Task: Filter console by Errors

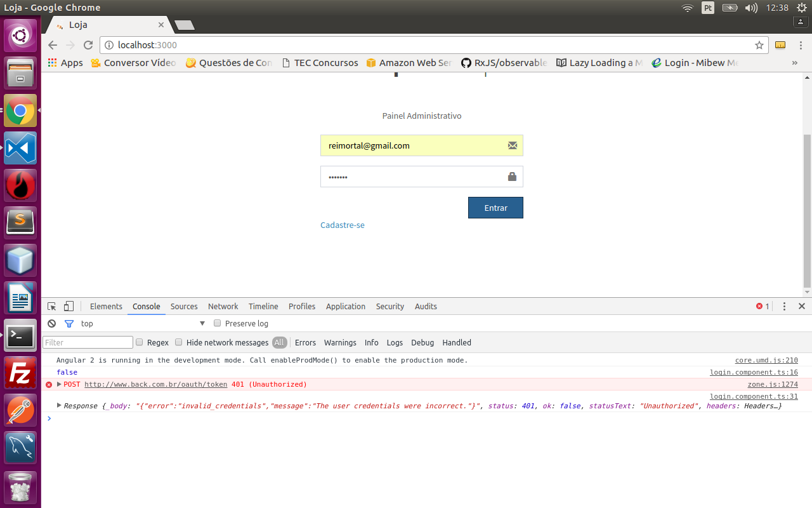Action: [x=305, y=342]
